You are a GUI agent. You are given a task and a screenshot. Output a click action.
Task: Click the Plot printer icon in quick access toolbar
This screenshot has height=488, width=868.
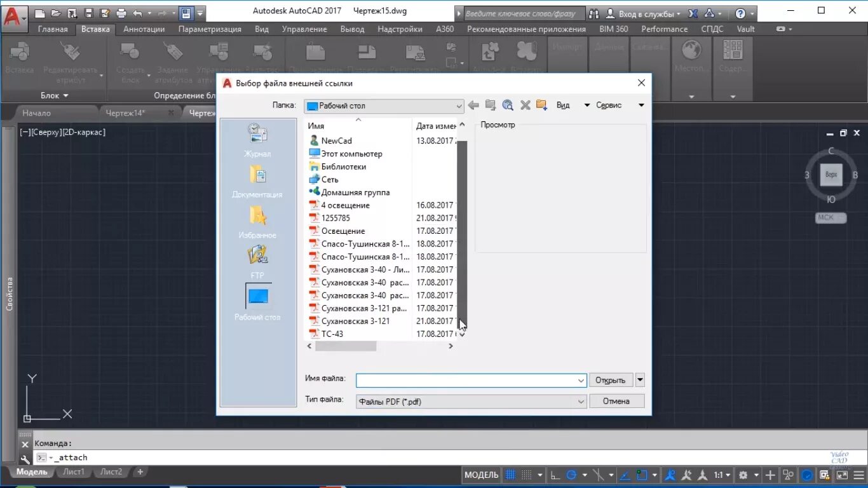pos(121,13)
